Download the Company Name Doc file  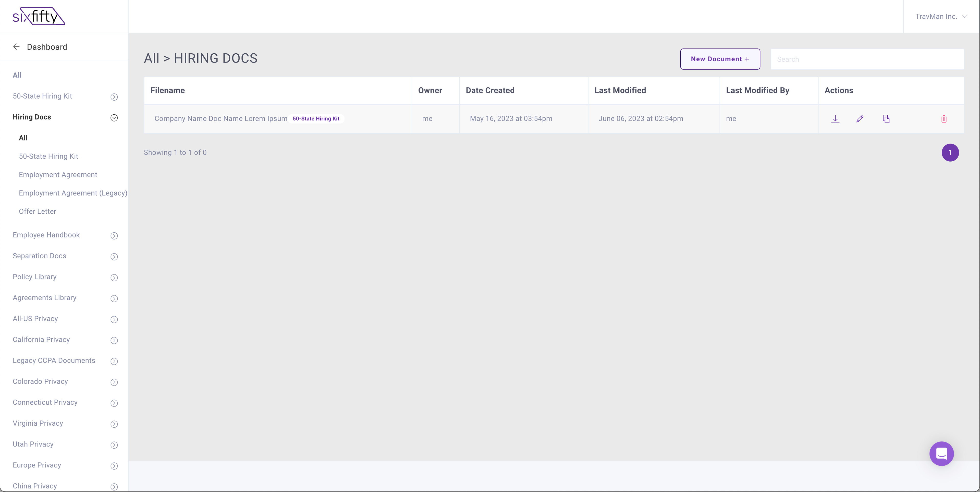coord(835,119)
